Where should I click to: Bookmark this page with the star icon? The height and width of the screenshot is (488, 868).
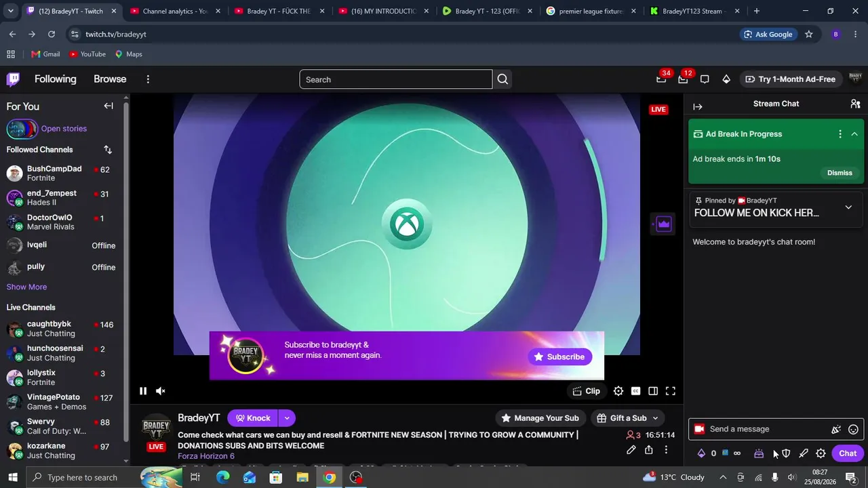pyautogui.click(x=808, y=35)
